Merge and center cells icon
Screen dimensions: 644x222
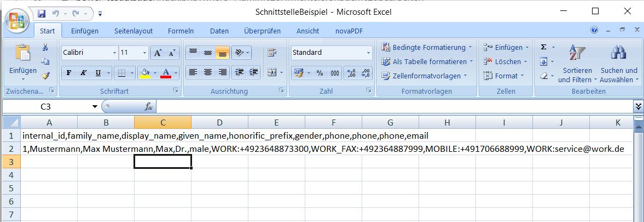[x=272, y=72]
